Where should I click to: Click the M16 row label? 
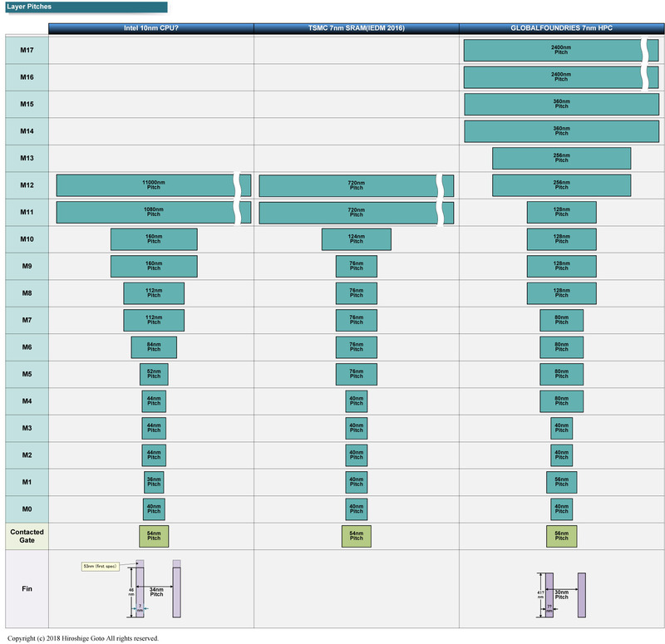[x=27, y=77]
